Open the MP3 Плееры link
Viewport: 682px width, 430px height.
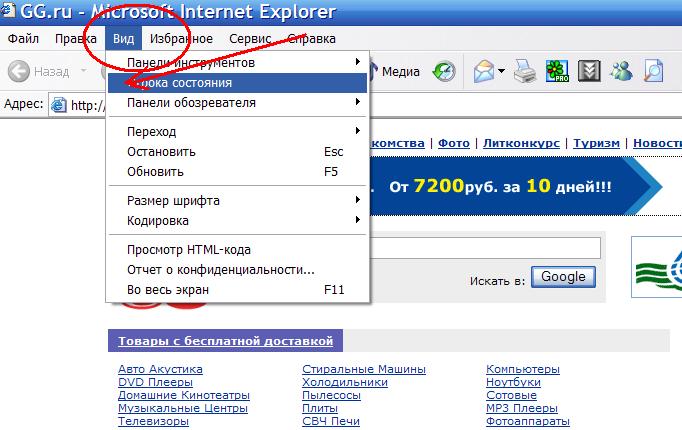coord(522,408)
